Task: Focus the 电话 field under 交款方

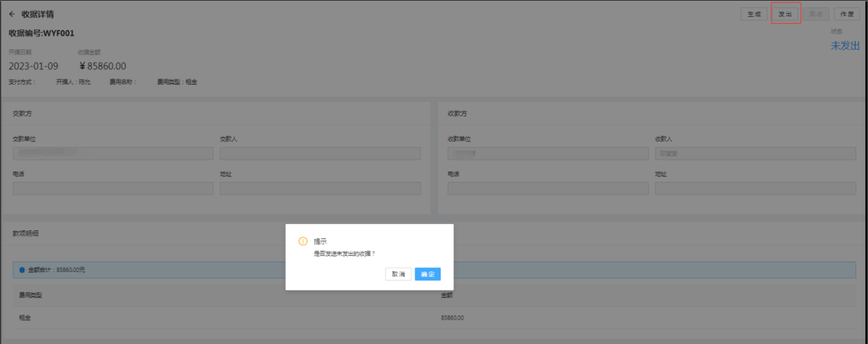Action: (113, 189)
